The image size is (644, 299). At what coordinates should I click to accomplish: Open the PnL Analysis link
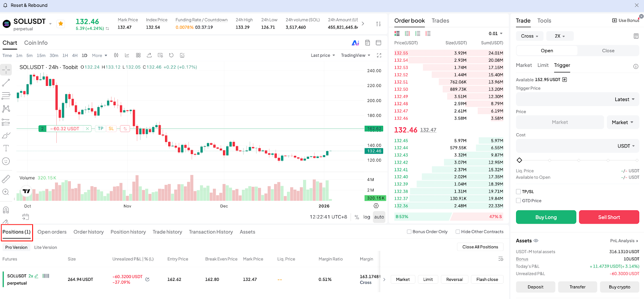[x=624, y=241]
